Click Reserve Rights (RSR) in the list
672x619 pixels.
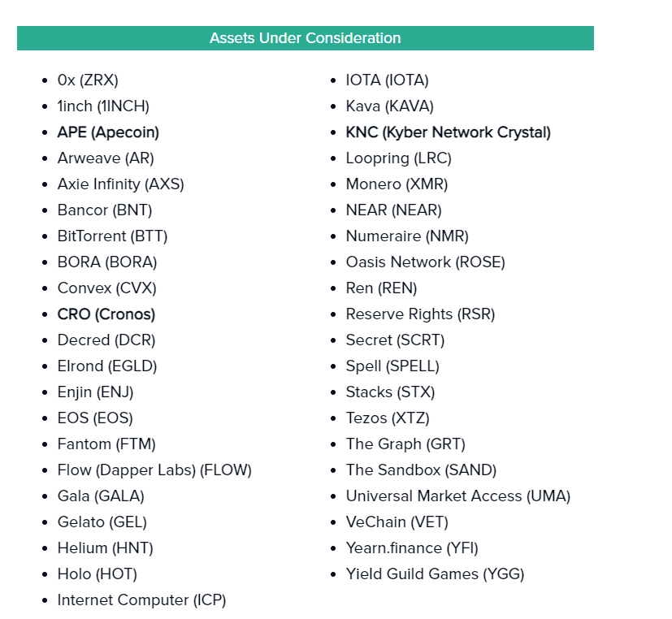tap(420, 314)
